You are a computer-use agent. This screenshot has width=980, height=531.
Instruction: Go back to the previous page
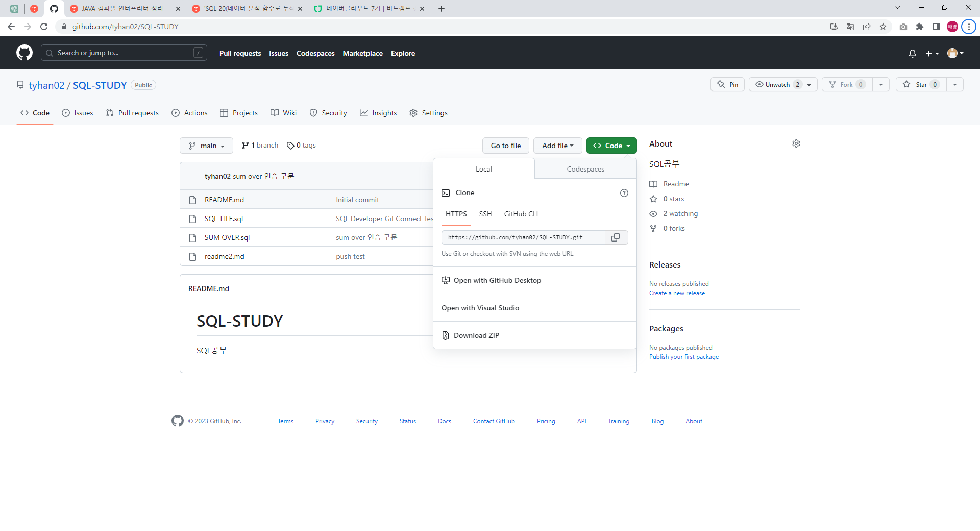click(x=11, y=27)
